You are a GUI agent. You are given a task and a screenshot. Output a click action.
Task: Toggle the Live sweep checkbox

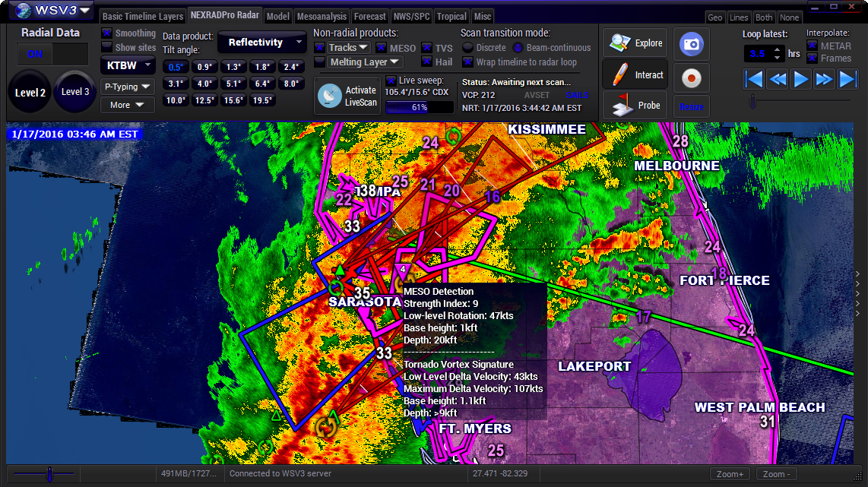coord(391,81)
